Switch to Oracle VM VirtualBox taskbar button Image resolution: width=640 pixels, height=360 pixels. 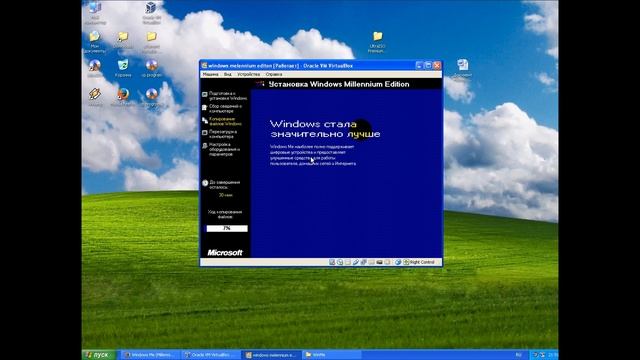point(211,355)
